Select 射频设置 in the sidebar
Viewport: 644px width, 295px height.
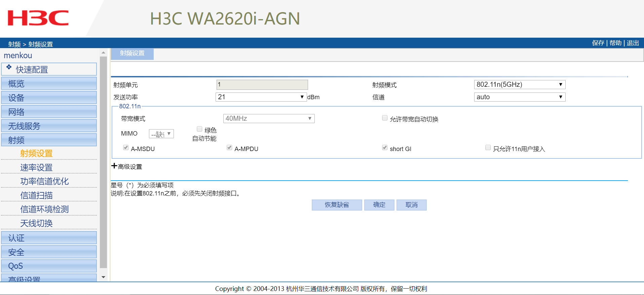[x=36, y=153]
